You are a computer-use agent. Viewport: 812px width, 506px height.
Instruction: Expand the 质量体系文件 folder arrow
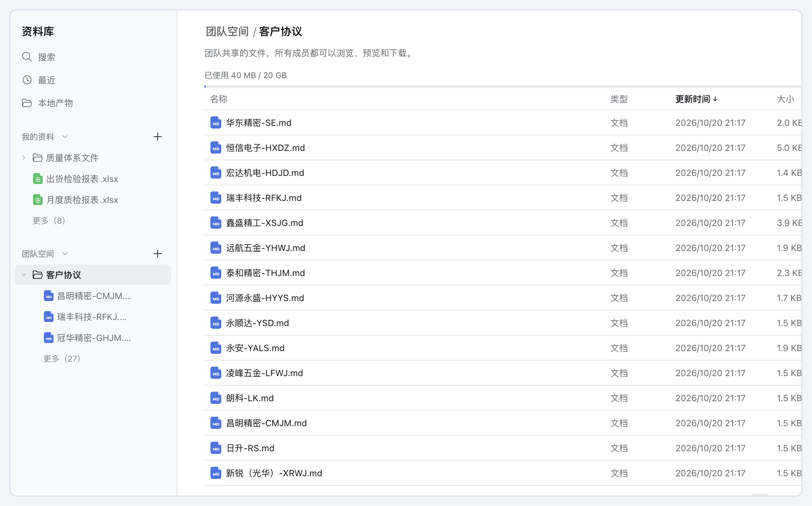click(x=24, y=158)
